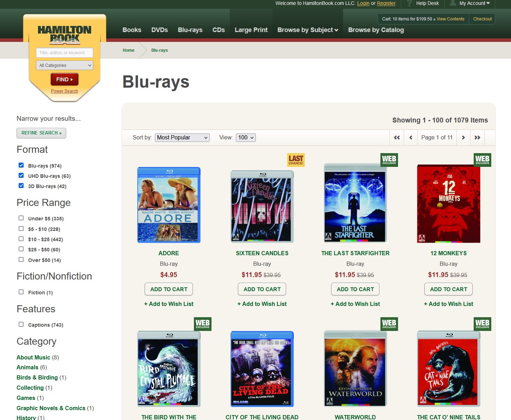Check the Over $50 price filter

[21, 259]
